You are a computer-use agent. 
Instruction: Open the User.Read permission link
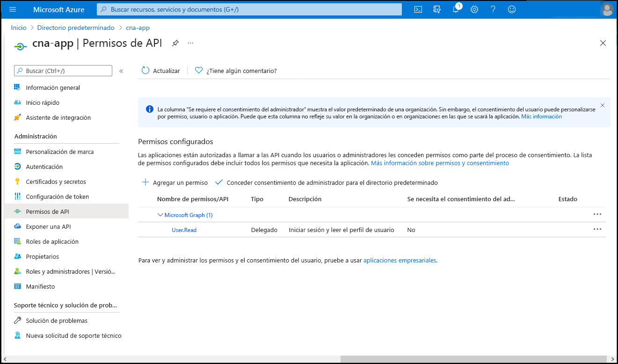(184, 230)
